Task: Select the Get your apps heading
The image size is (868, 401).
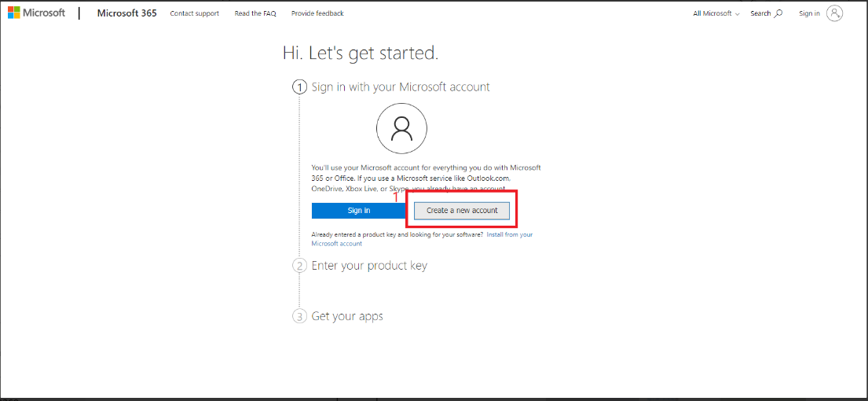Action: [x=347, y=316]
